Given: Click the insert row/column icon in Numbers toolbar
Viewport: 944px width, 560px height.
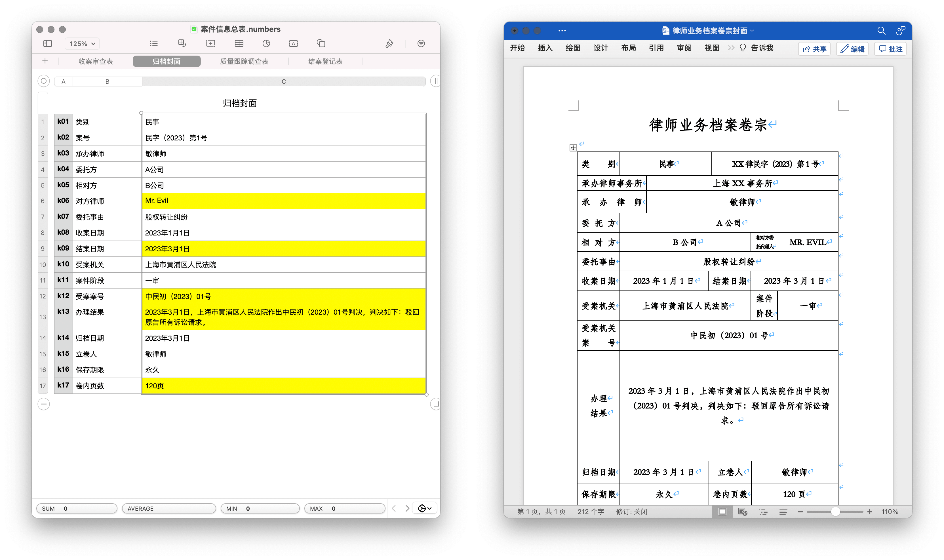Looking at the screenshot, I should [210, 43].
